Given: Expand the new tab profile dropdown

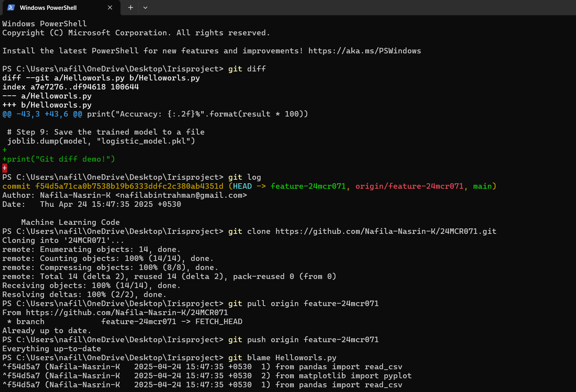Looking at the screenshot, I should click(x=145, y=7).
